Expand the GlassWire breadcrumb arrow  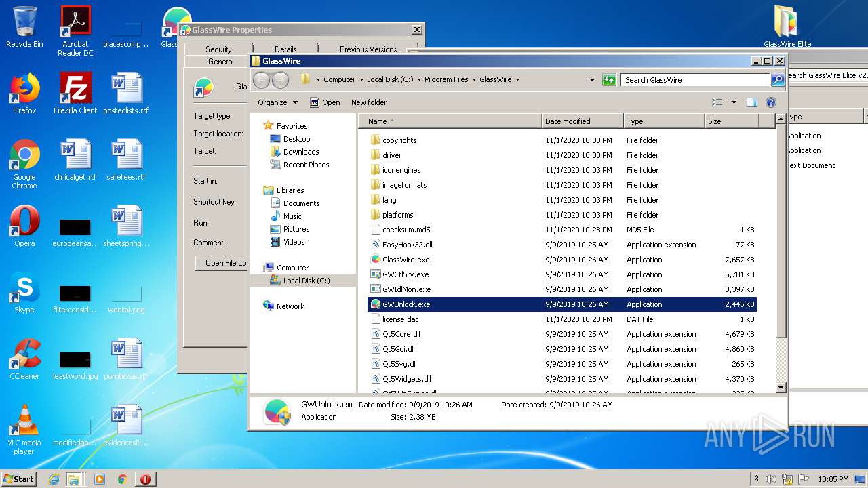517,80
